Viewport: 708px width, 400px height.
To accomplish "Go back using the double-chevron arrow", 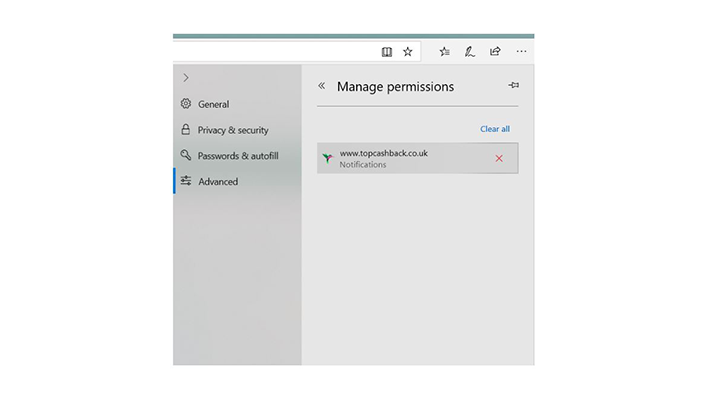I will tap(321, 86).
